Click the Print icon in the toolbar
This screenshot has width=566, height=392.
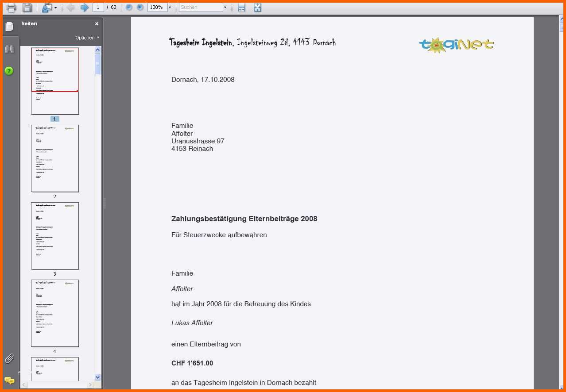pyautogui.click(x=12, y=8)
